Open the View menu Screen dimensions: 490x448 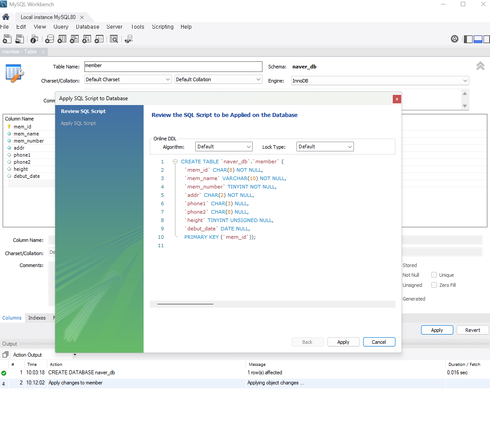click(40, 27)
